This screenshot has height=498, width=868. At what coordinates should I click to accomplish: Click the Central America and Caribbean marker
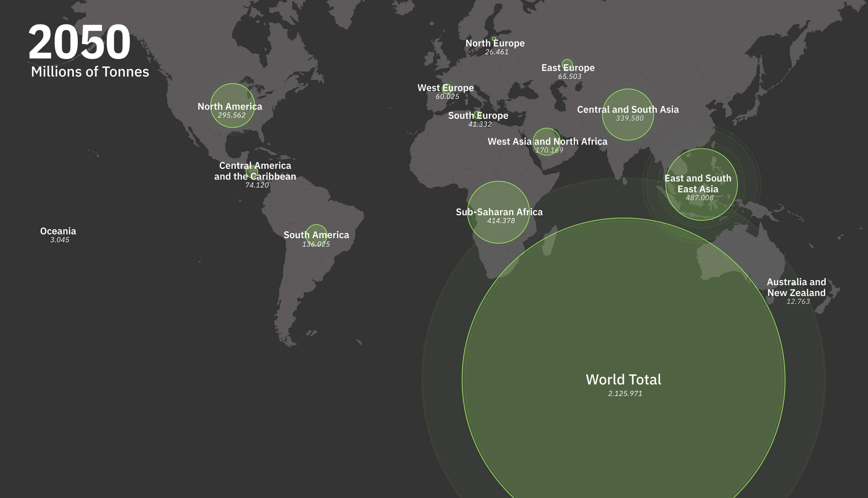coord(252,172)
